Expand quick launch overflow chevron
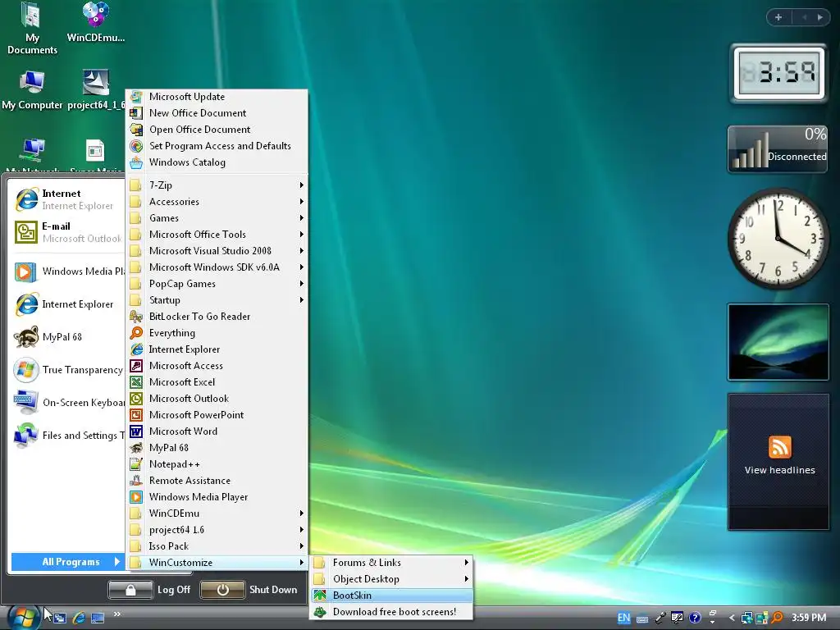Screen dimensions: 840x630 (x=116, y=614)
